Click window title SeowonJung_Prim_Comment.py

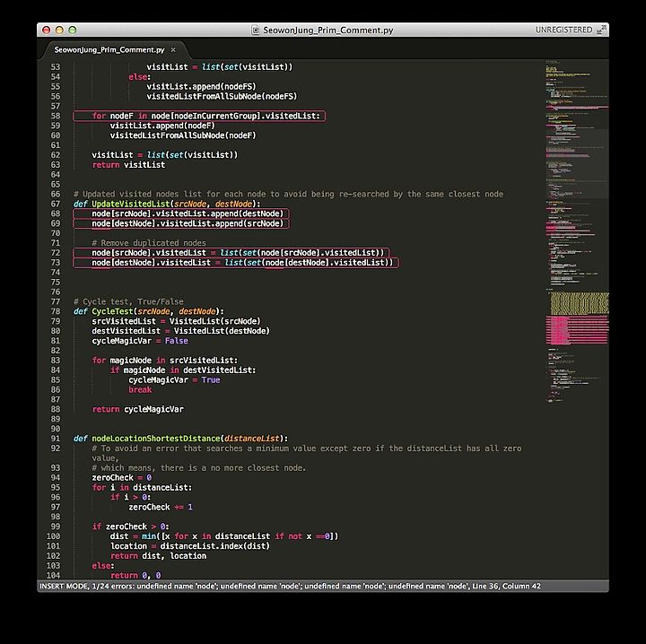coord(328,30)
